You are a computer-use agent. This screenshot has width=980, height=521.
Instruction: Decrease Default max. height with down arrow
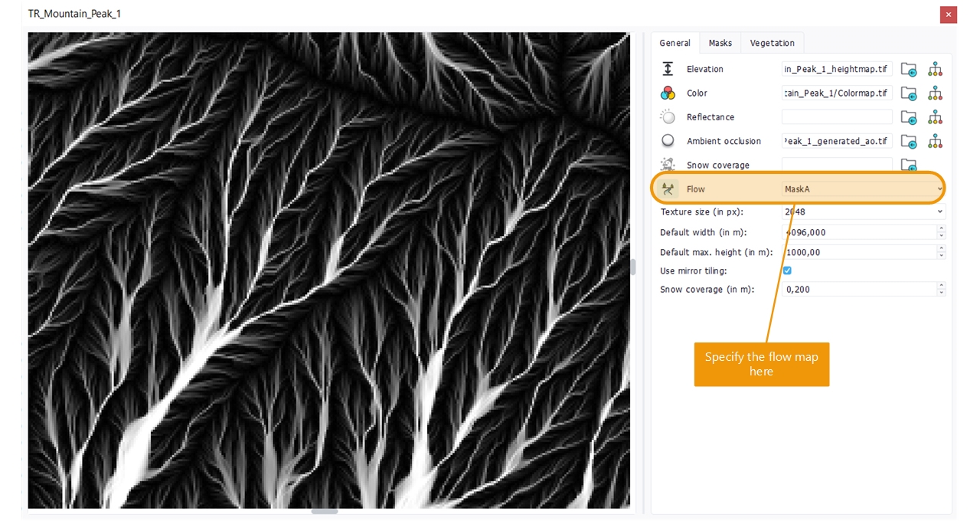941,256
